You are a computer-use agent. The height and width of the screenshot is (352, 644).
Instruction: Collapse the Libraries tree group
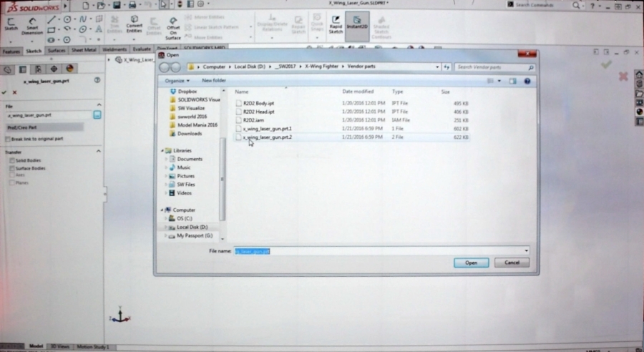162,151
